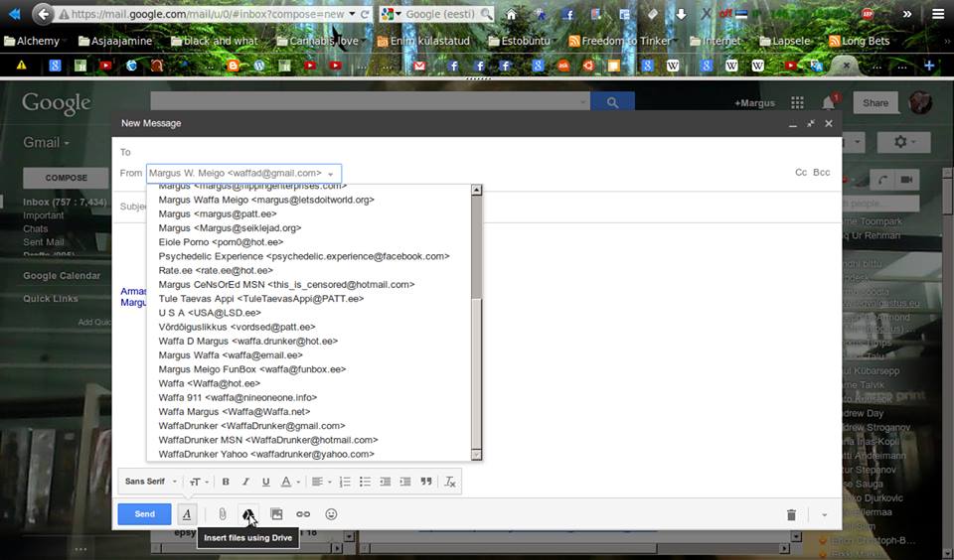Open the From address dropdown
The height and width of the screenshot is (560, 954).
(x=244, y=174)
